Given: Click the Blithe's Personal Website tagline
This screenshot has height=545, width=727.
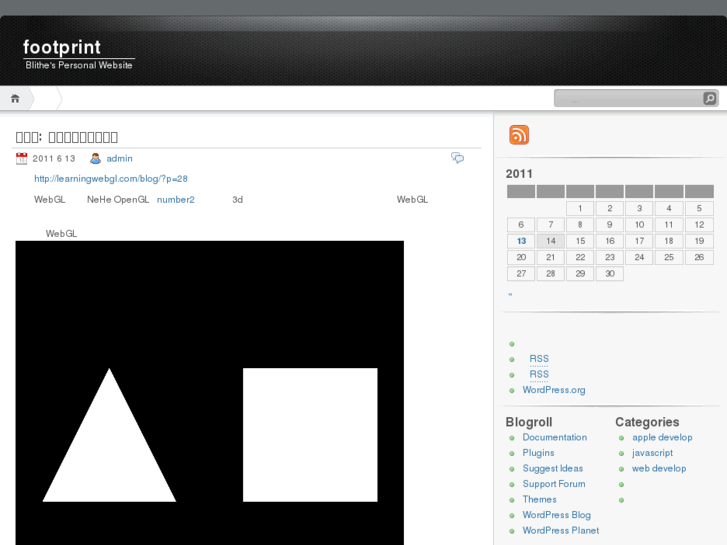Looking at the screenshot, I should pyautogui.click(x=79, y=65).
